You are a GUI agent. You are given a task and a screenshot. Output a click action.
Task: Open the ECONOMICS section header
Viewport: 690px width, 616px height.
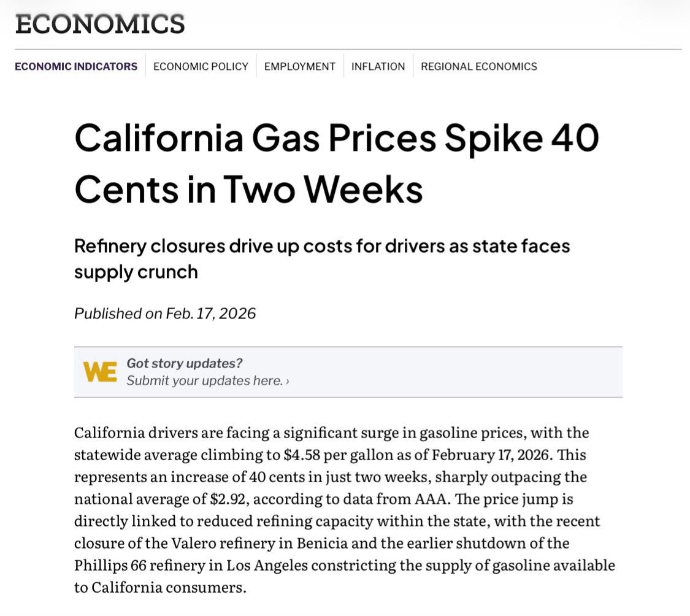[100, 24]
